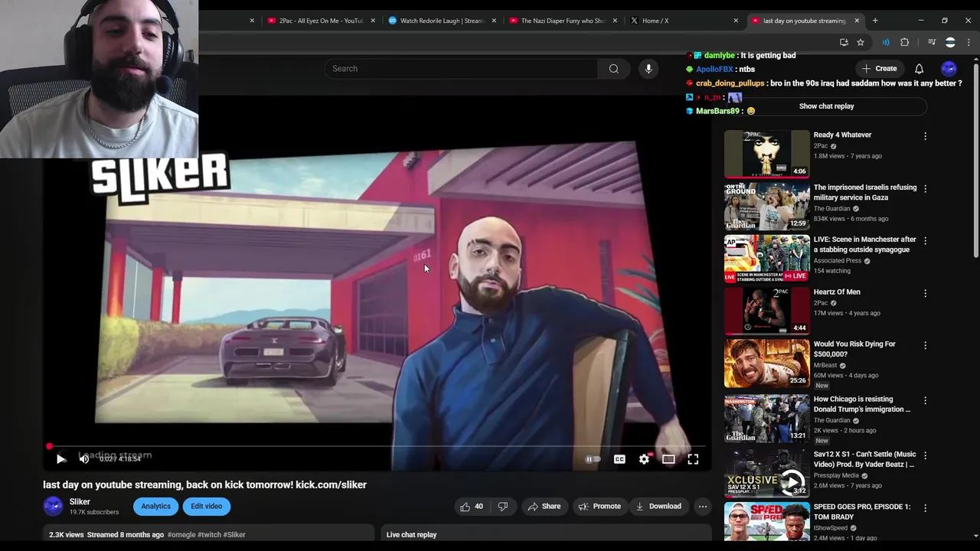Open YouTube notifications bell
This screenshot has height=551, width=980.
[x=919, y=69]
